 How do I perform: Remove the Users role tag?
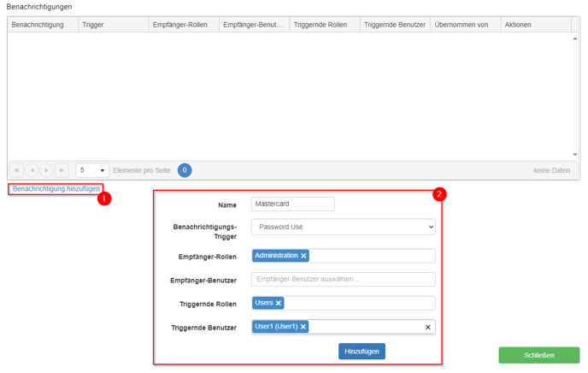[279, 303]
